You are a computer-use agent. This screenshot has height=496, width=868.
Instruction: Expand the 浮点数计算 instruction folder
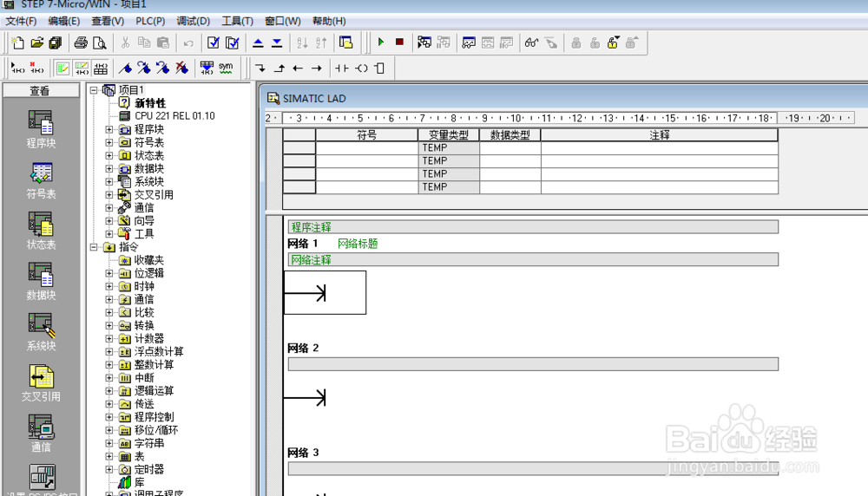(x=109, y=352)
